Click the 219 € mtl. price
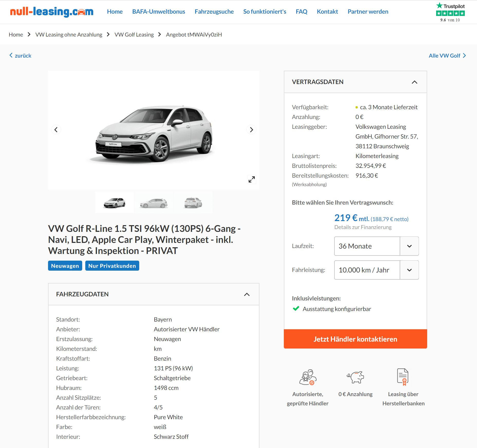This screenshot has width=477, height=448. point(352,218)
